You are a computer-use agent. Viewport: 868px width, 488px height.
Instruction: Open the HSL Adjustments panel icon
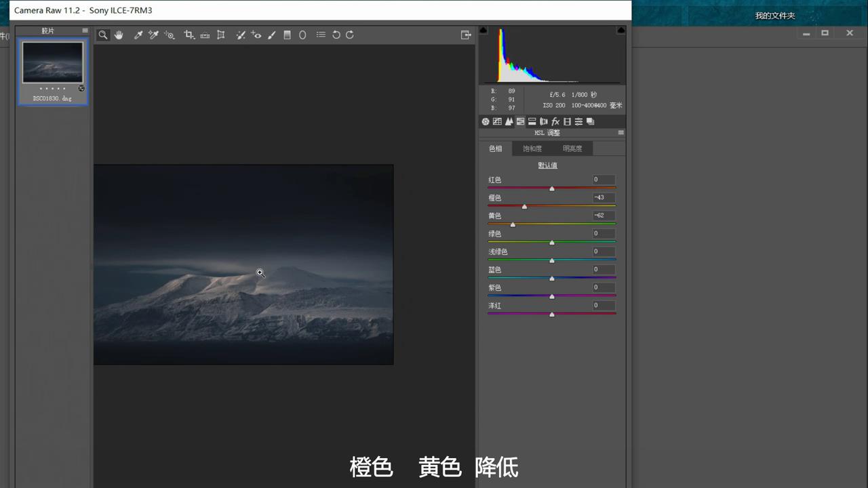[x=520, y=121]
